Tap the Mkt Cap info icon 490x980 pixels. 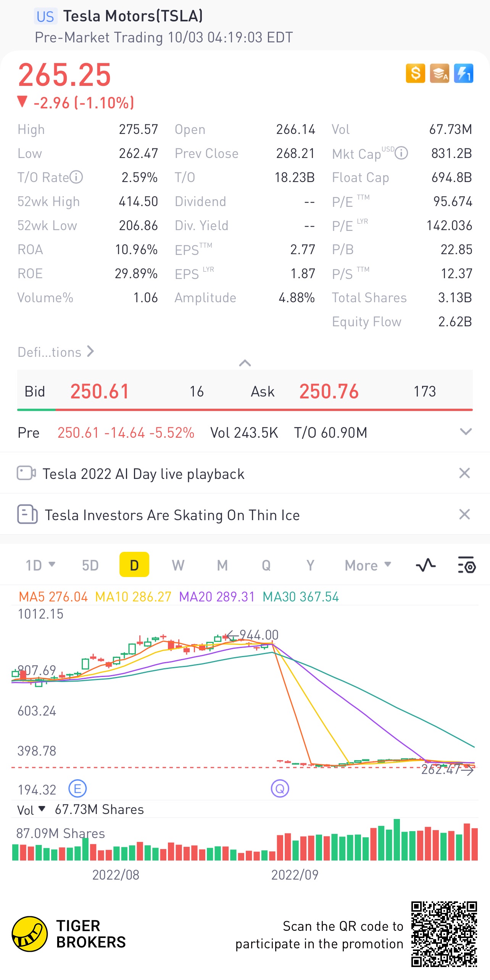click(x=401, y=153)
